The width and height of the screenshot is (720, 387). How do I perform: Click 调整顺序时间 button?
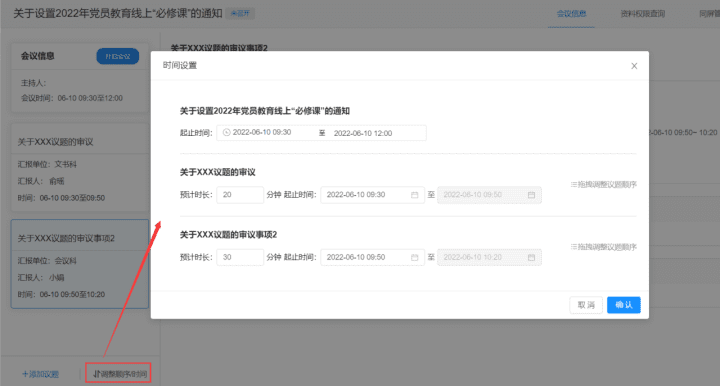click(x=118, y=373)
